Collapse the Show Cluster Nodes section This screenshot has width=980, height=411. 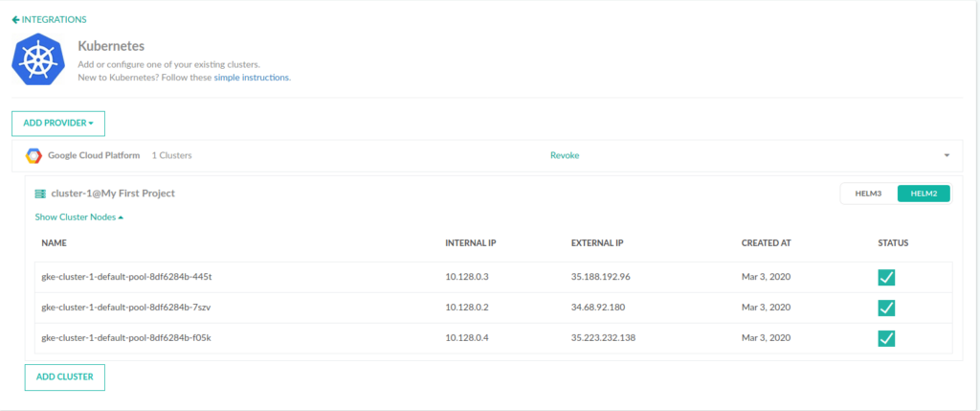pyautogui.click(x=78, y=217)
